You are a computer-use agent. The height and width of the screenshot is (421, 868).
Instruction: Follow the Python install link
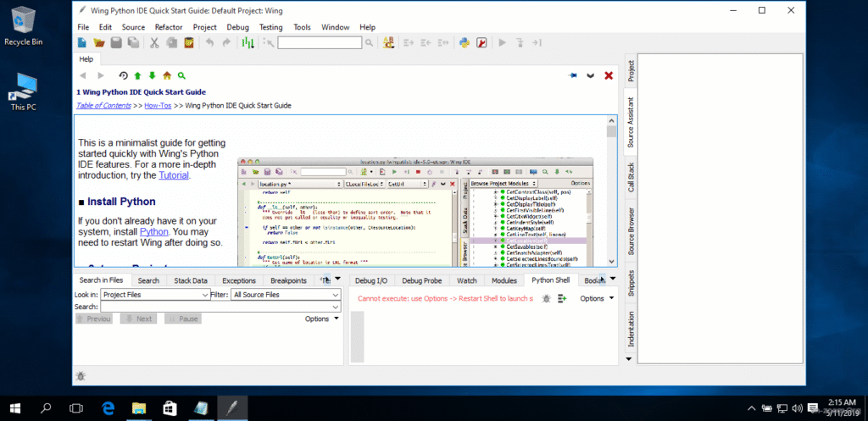point(154,232)
